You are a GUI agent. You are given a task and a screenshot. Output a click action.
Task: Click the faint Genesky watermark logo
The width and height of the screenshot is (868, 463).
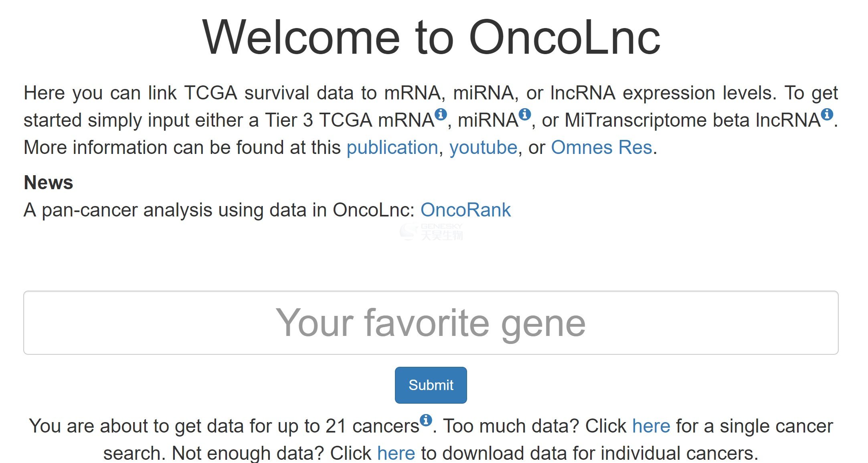point(431,232)
